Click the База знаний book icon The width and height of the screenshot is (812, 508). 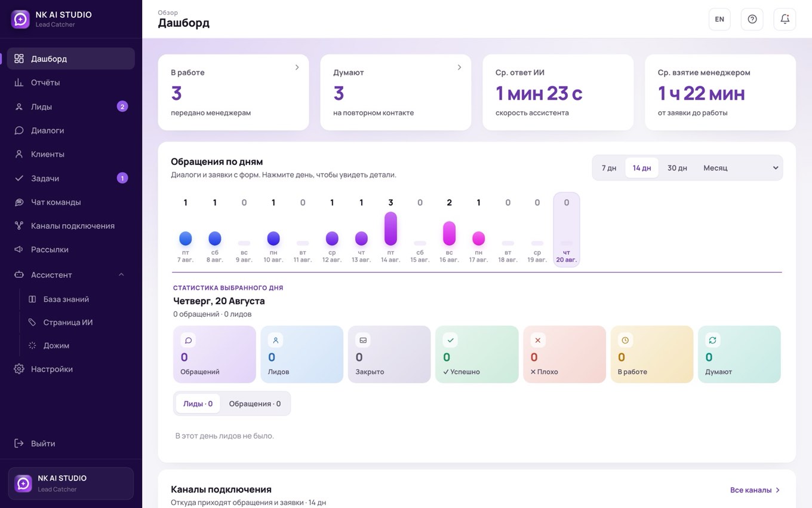pos(32,299)
